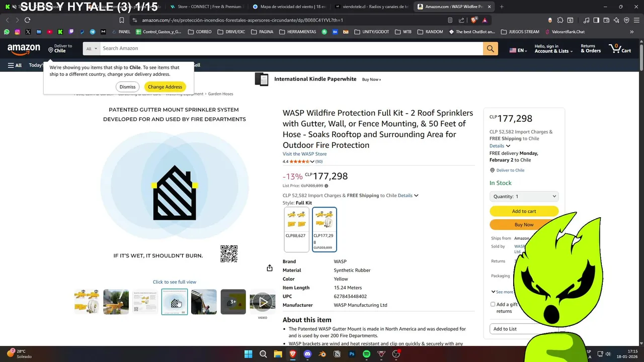The image size is (644, 362).
Task: Show more bookmarks with overflow chevron
Action: point(632,32)
